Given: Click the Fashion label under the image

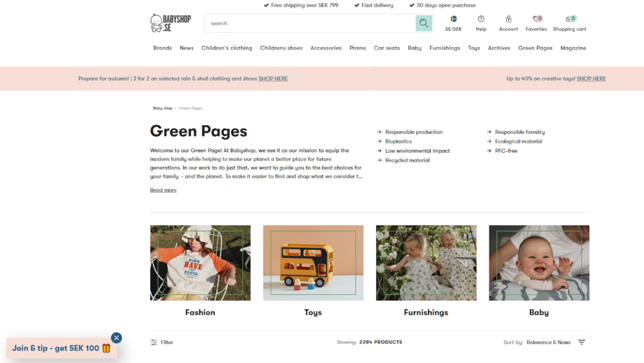Looking at the screenshot, I should click(200, 313).
